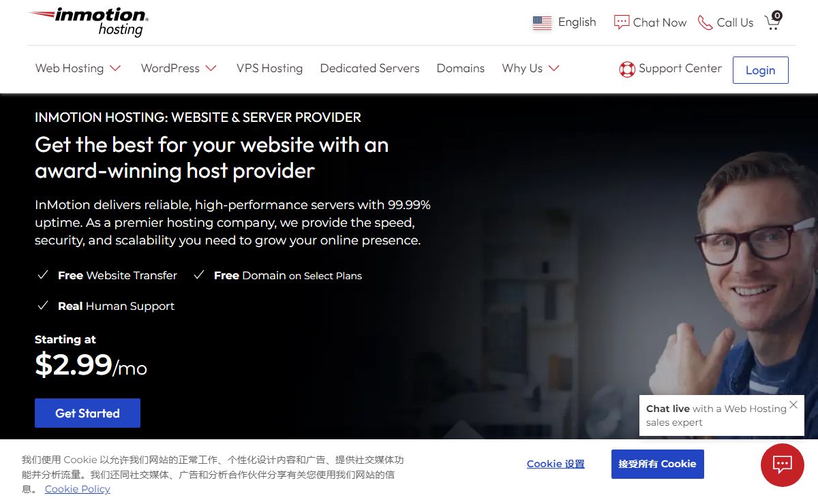Image resolution: width=818 pixels, height=504 pixels.
Task: Click the Real Human Support text
Action: (x=116, y=306)
